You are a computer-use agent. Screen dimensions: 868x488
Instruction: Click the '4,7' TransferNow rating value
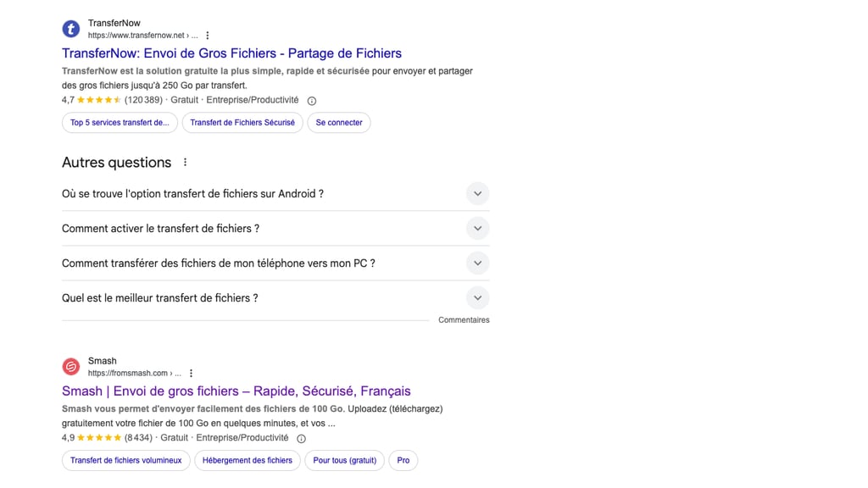click(x=68, y=100)
